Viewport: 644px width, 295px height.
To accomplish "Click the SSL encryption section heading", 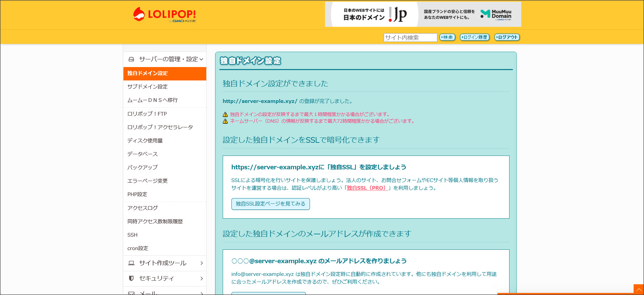I will (x=301, y=140).
